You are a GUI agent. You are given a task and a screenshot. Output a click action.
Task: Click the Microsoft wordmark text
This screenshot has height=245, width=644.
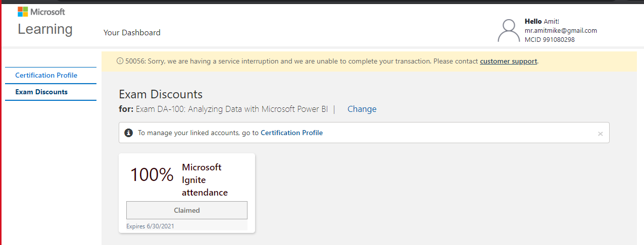[48, 12]
